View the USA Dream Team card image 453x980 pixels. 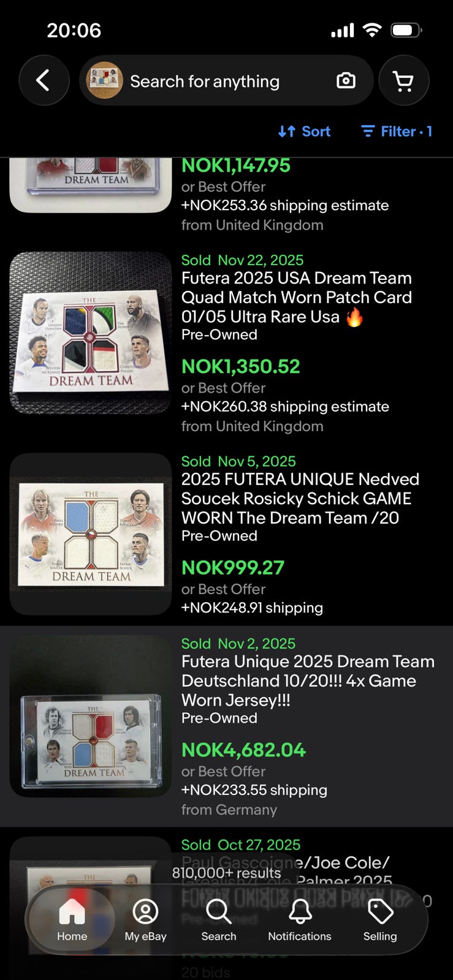[x=91, y=333]
